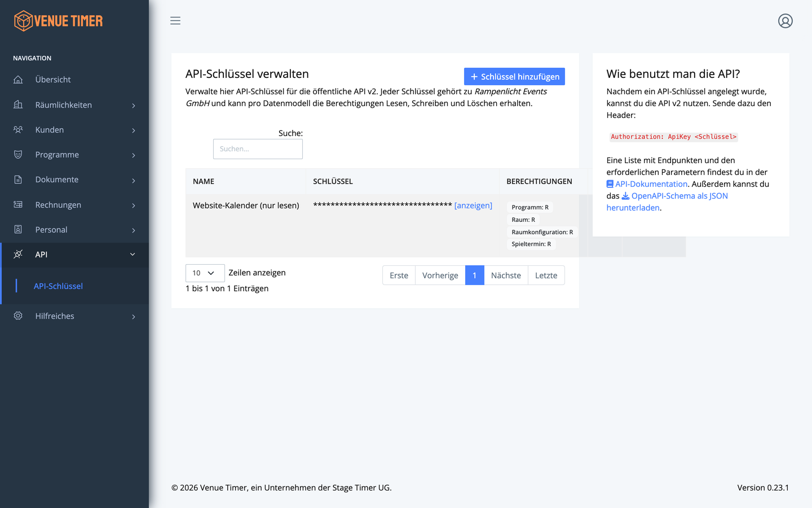Click the 'Programm: R' permission badge
Viewport: 812px width, 508px height.
[x=530, y=207]
